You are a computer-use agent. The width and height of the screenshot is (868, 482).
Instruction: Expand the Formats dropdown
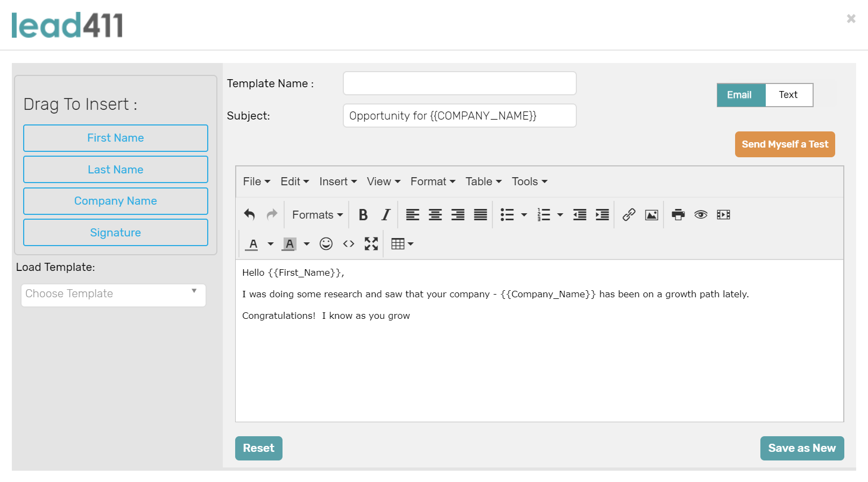click(x=317, y=215)
